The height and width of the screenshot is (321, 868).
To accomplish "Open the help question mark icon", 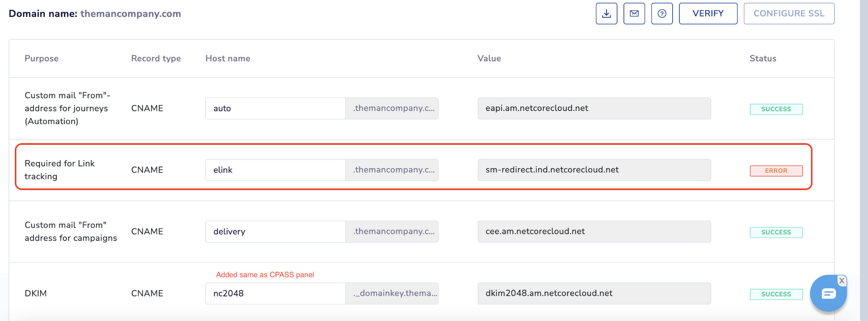I will point(662,14).
